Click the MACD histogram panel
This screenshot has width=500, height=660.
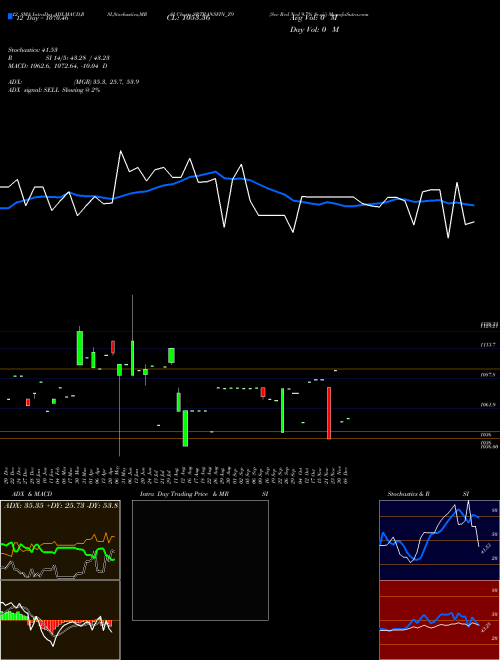[60, 620]
